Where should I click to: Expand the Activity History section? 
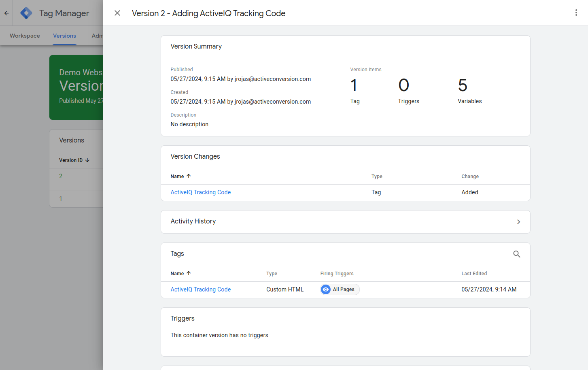pos(346,221)
